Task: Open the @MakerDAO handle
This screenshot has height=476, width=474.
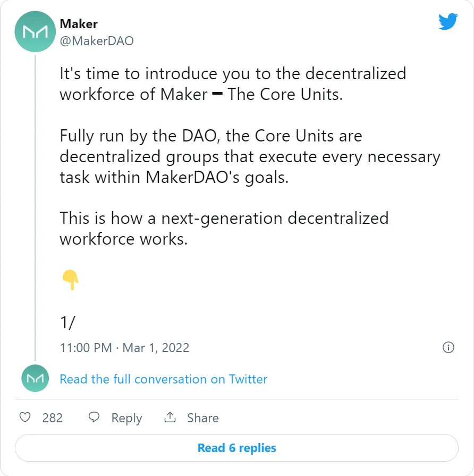Action: [97, 41]
